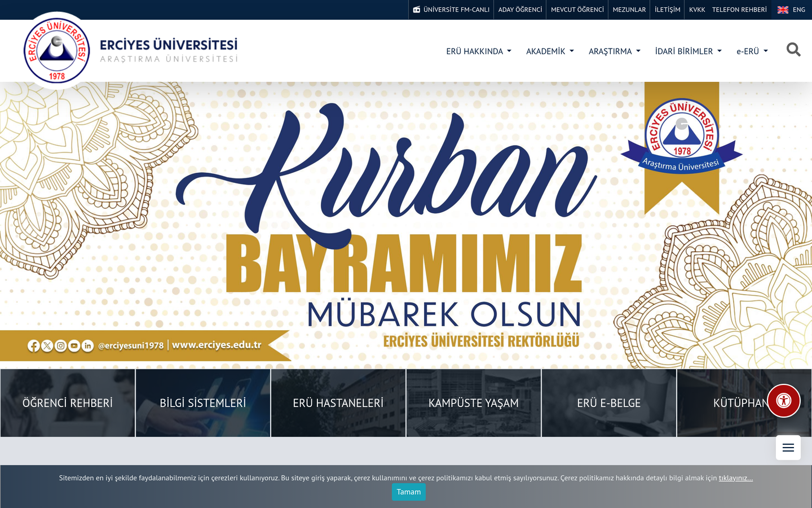Click the X (Twitter) icon on banner
The image size is (812, 508).
(47, 346)
